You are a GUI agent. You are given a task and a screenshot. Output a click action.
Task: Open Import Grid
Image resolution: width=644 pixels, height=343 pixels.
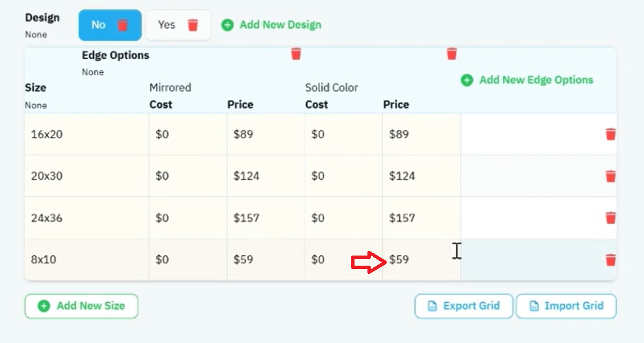(566, 306)
